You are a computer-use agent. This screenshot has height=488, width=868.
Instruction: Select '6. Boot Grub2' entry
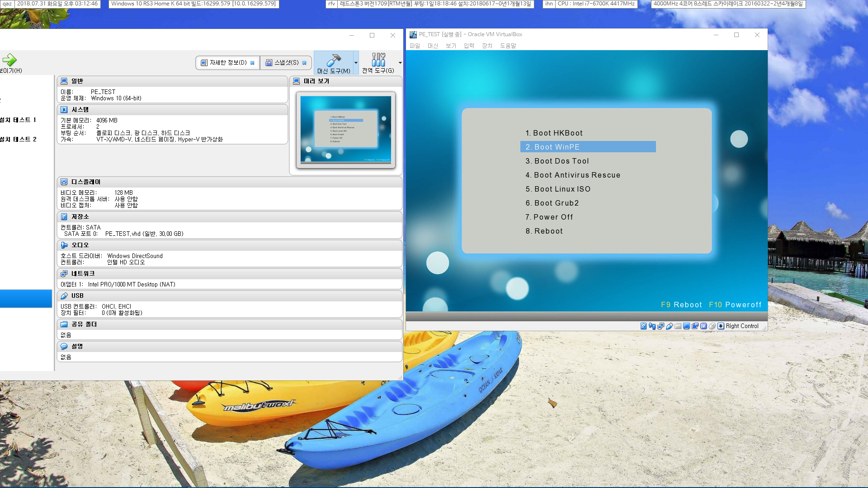tap(552, 203)
